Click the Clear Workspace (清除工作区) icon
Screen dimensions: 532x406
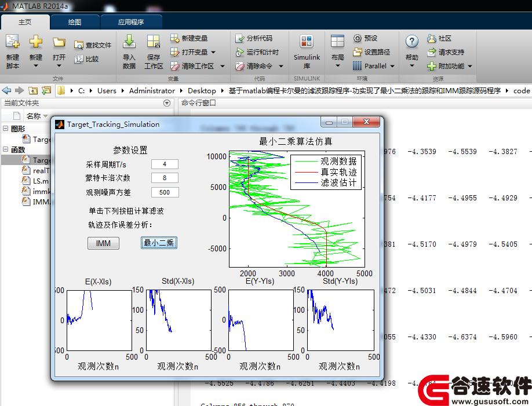pyautogui.click(x=174, y=66)
